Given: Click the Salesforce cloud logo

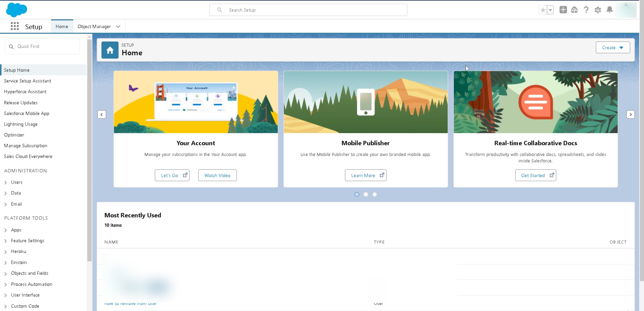Looking at the screenshot, I should pos(17,10).
